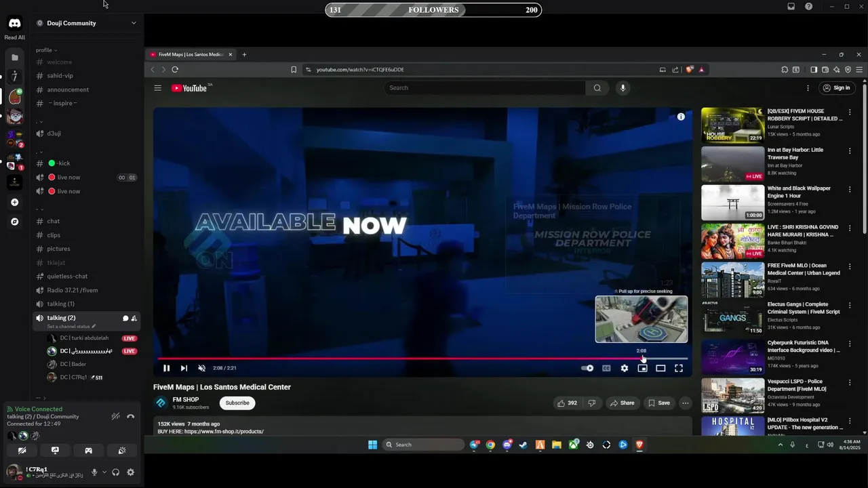Open Discord soundboard
The image size is (868, 488).
coord(121,450)
